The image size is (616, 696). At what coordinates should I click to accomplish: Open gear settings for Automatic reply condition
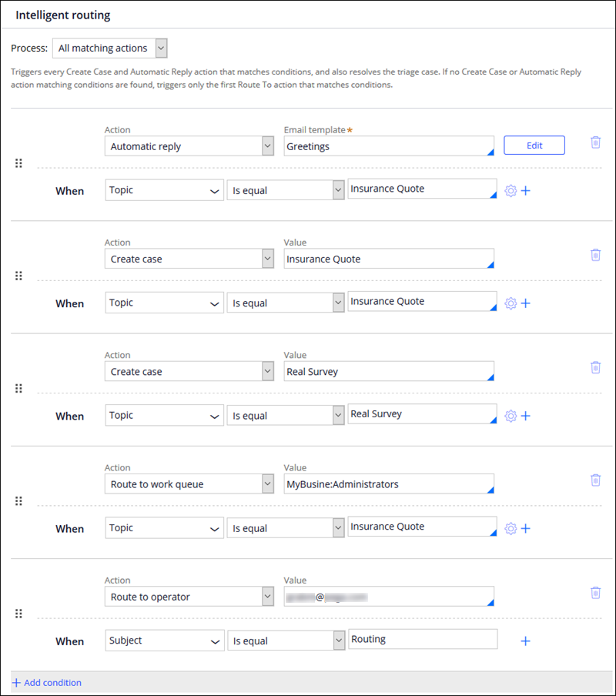point(511,191)
